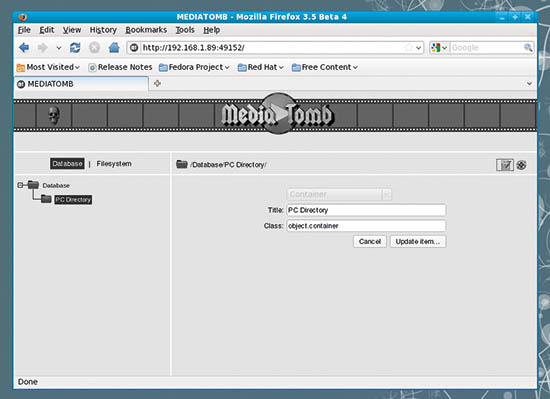Click inside the Google search box
The width and height of the screenshot is (550, 399).
click(487, 48)
